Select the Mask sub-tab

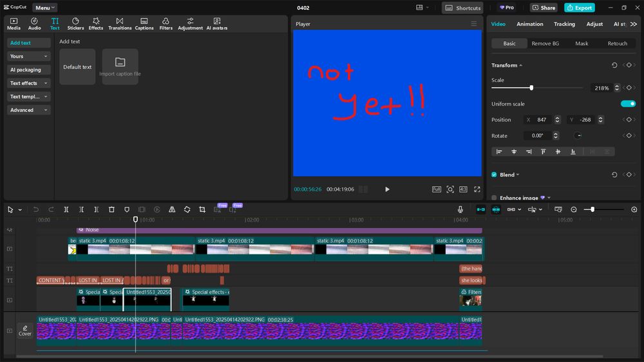(582, 44)
